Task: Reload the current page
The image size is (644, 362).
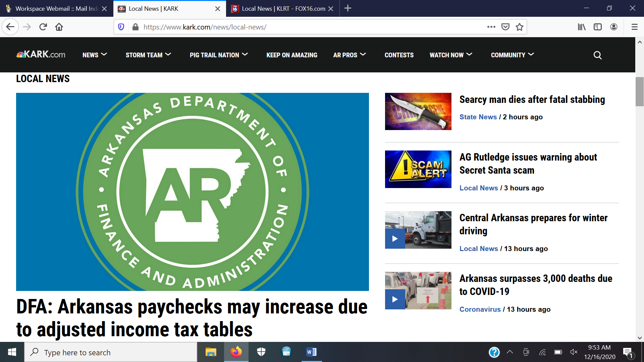Action: [x=43, y=27]
